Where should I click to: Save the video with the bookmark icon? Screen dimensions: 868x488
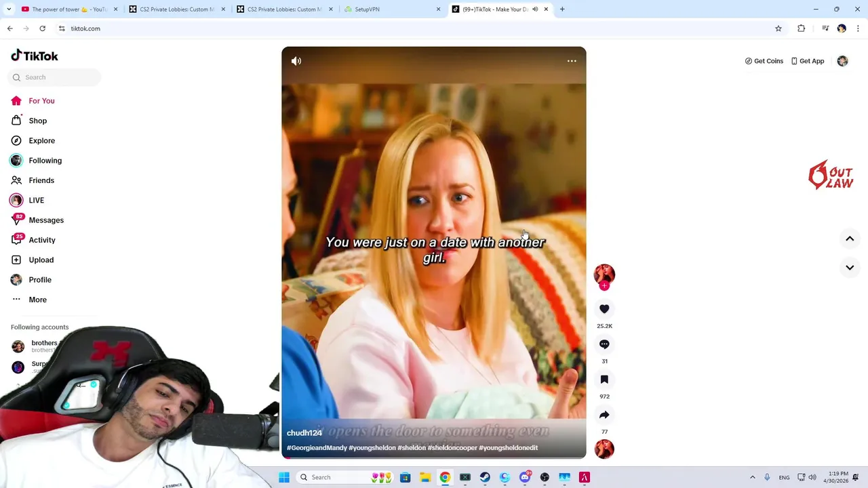click(x=604, y=380)
